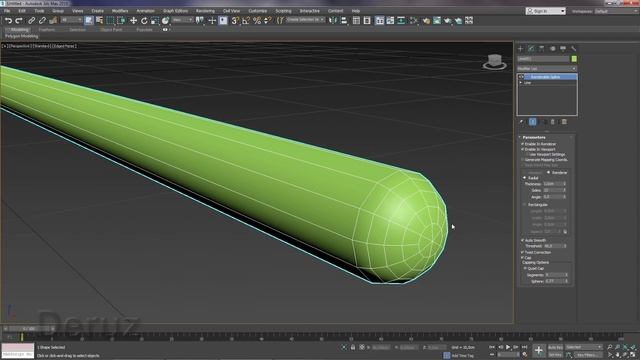640x360 pixels.
Task: Click Configure Modifier Sets icon
Action: [x=564, y=122]
